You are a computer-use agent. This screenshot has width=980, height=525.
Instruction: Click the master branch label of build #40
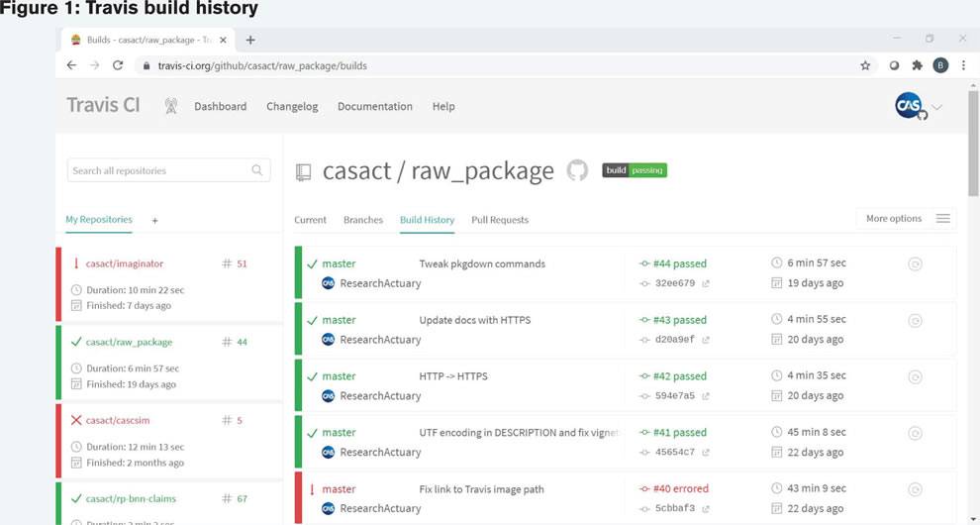[339, 488]
